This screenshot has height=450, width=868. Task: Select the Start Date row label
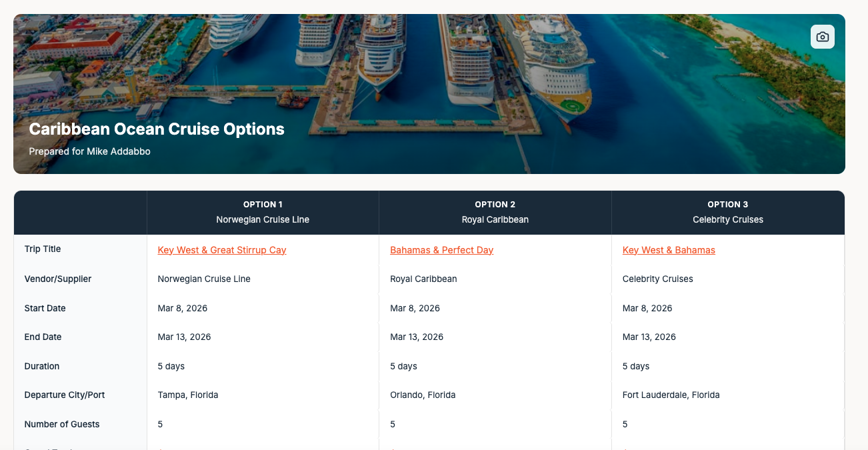pyautogui.click(x=45, y=308)
